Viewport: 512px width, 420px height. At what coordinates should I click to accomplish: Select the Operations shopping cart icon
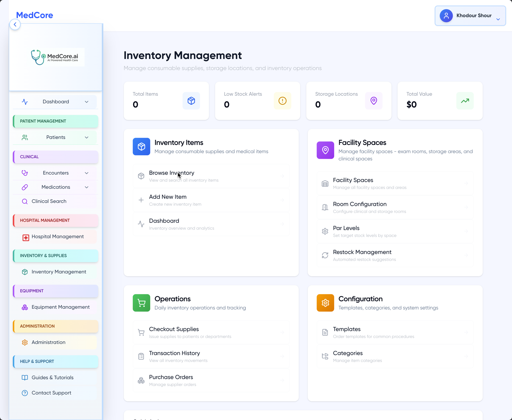point(141,303)
